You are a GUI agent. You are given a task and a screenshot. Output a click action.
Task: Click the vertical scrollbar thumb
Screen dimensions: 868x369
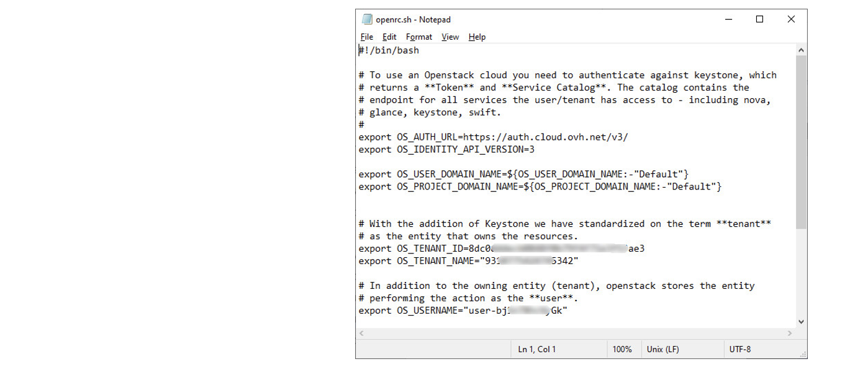point(801,143)
